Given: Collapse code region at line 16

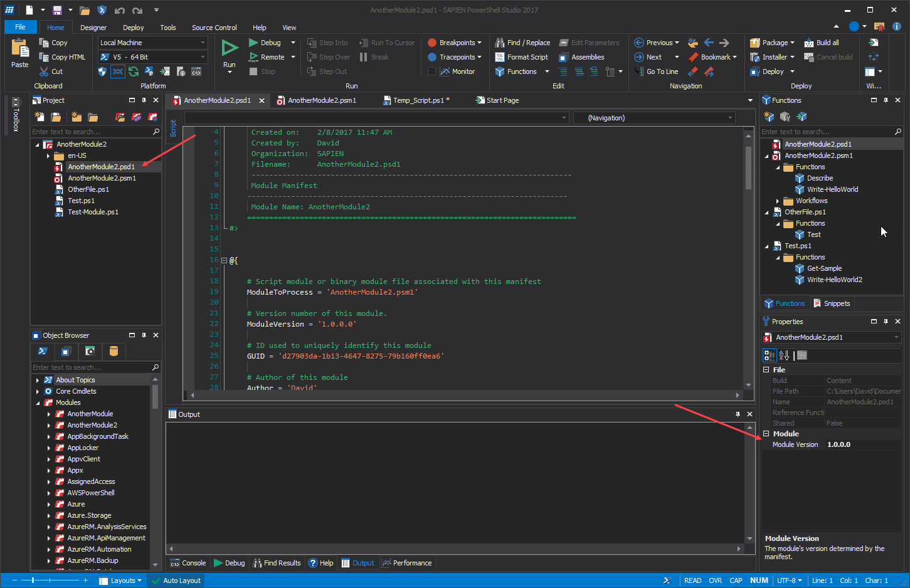Looking at the screenshot, I should [224, 260].
